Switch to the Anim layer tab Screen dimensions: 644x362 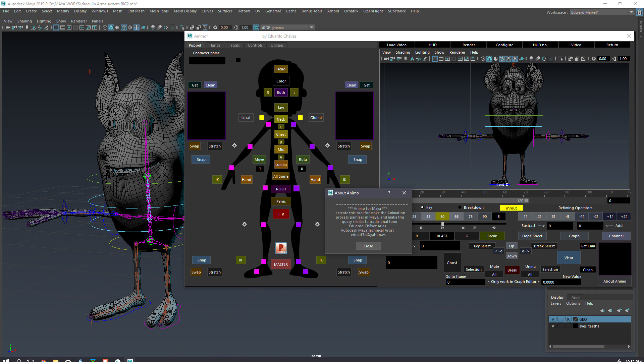[576, 297]
